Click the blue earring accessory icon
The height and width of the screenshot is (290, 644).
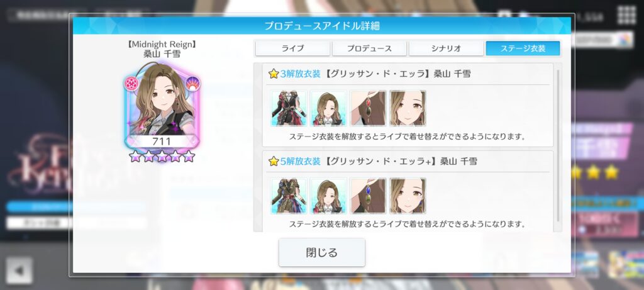tap(369, 196)
